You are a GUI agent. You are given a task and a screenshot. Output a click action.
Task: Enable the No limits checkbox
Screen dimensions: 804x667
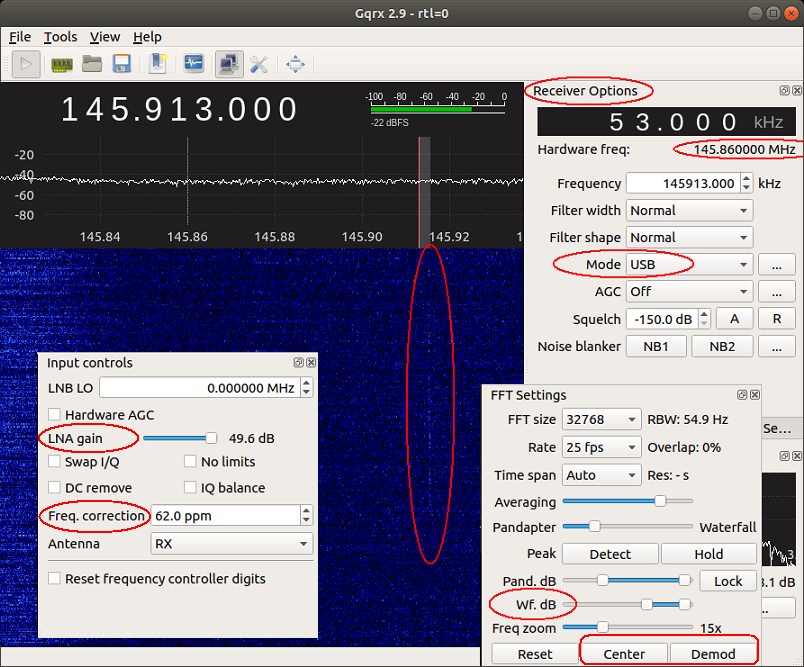tap(190, 461)
